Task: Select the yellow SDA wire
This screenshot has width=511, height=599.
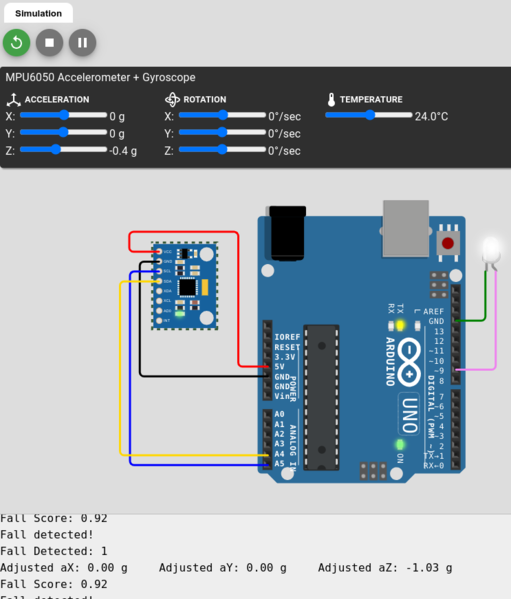Action: tap(121, 367)
